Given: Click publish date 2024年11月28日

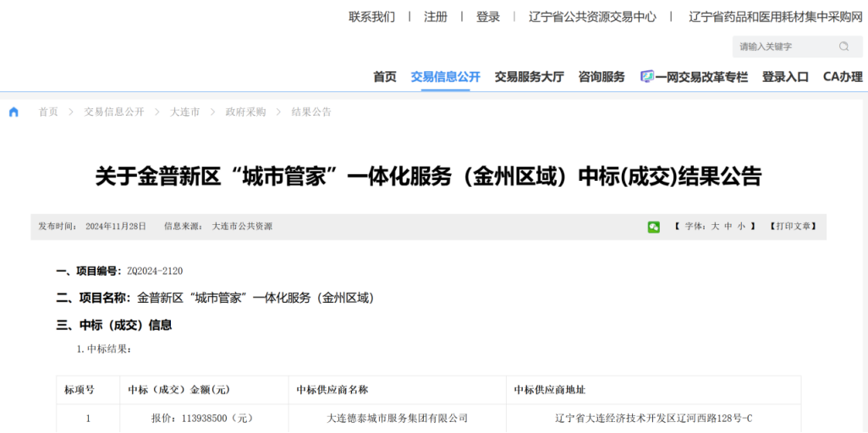Looking at the screenshot, I should point(116,227).
